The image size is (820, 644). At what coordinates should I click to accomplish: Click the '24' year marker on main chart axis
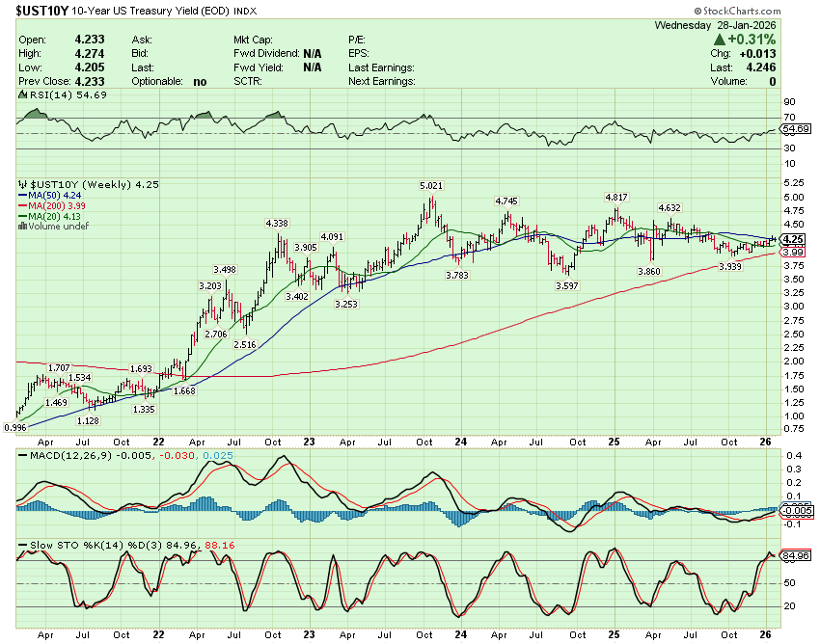(x=462, y=443)
